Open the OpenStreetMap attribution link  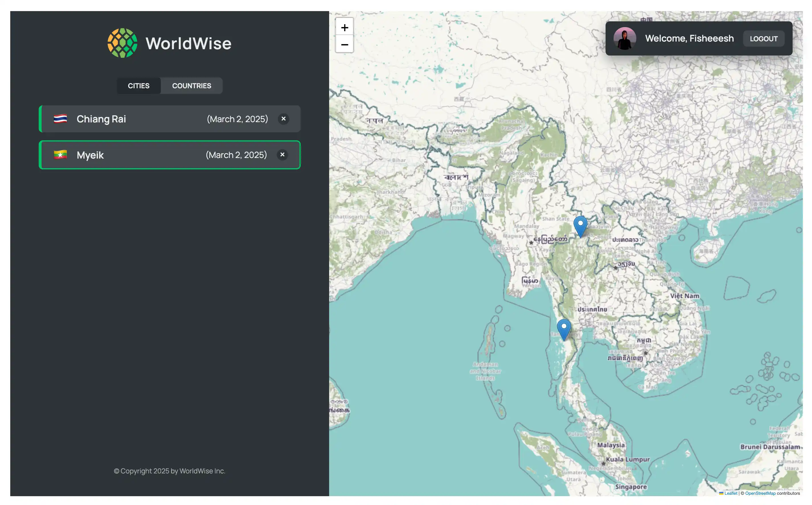click(x=760, y=493)
